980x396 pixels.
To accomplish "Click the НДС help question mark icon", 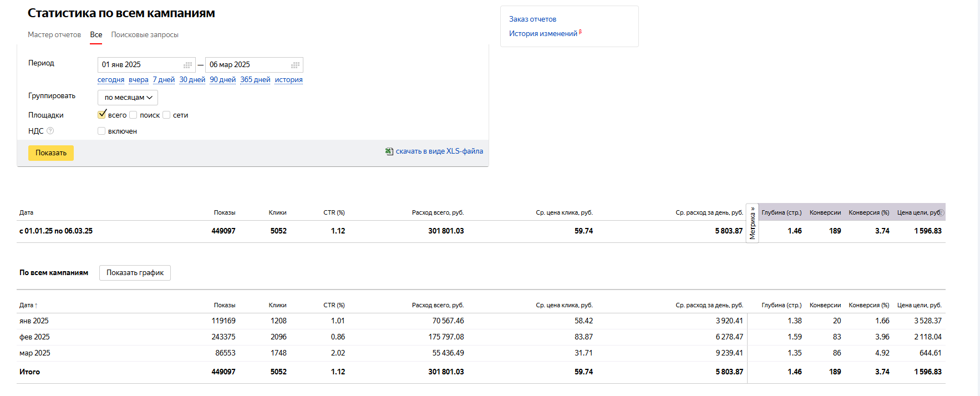I will point(50,131).
